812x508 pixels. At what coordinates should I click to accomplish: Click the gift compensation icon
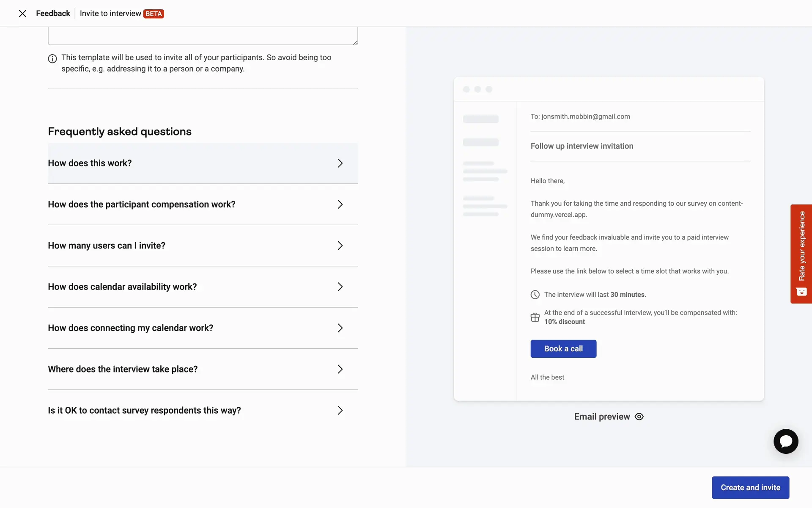tap(535, 317)
